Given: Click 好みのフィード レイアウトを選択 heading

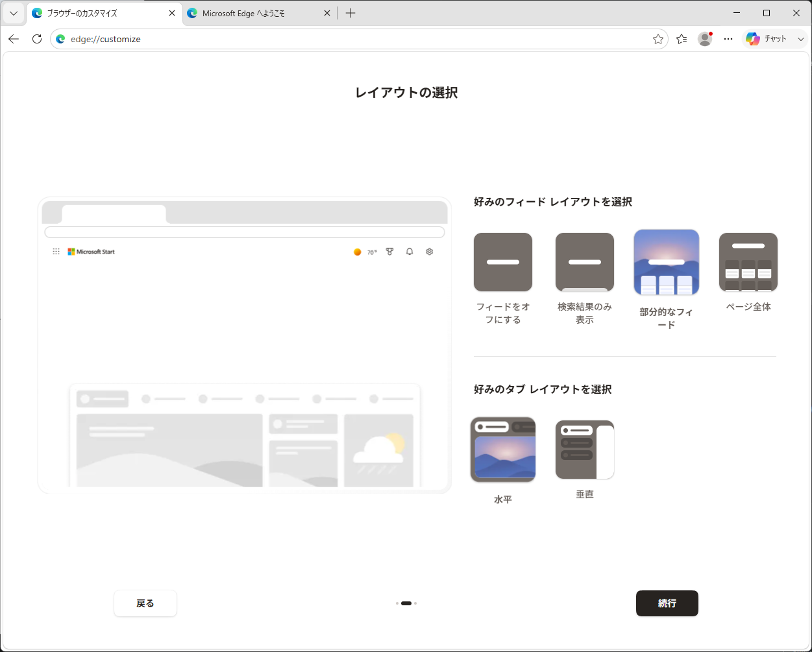Looking at the screenshot, I should pos(553,202).
